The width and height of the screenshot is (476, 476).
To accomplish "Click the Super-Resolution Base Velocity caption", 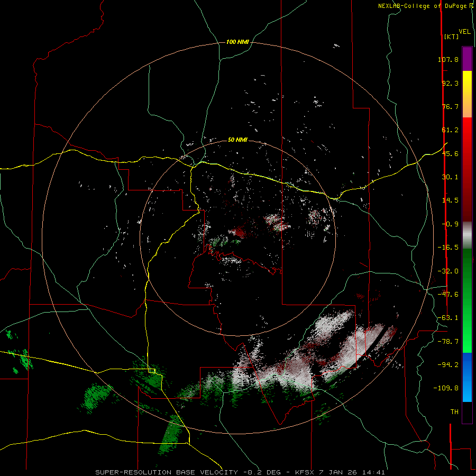I will 240,472.
